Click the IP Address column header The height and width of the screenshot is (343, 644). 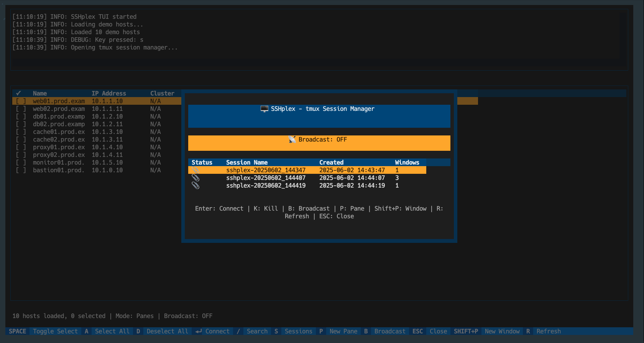coord(109,94)
